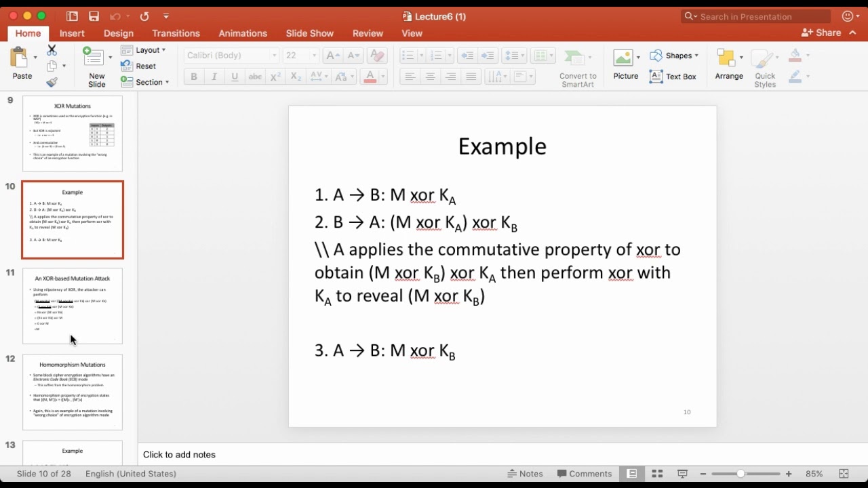Click the Copy icon

coord(52,66)
